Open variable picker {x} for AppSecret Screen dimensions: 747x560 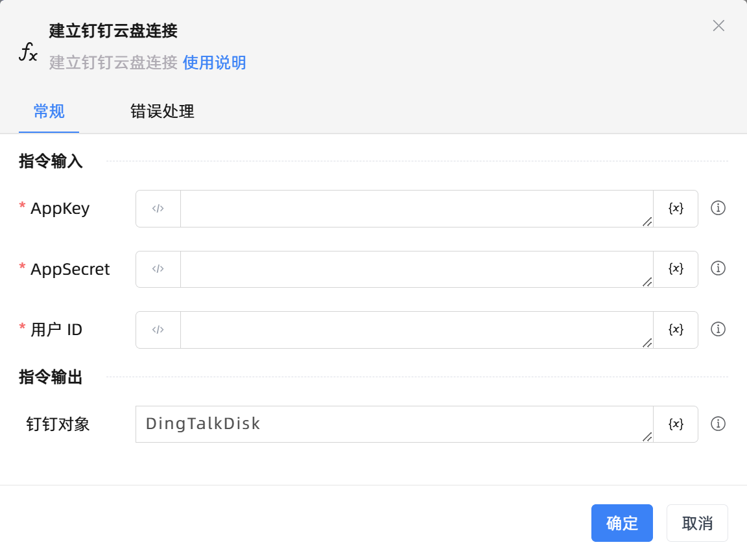676,269
